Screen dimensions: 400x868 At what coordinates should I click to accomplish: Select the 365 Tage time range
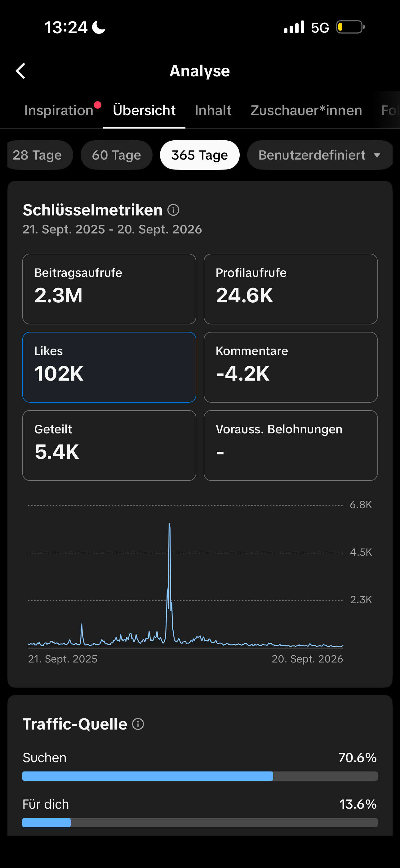(x=200, y=155)
